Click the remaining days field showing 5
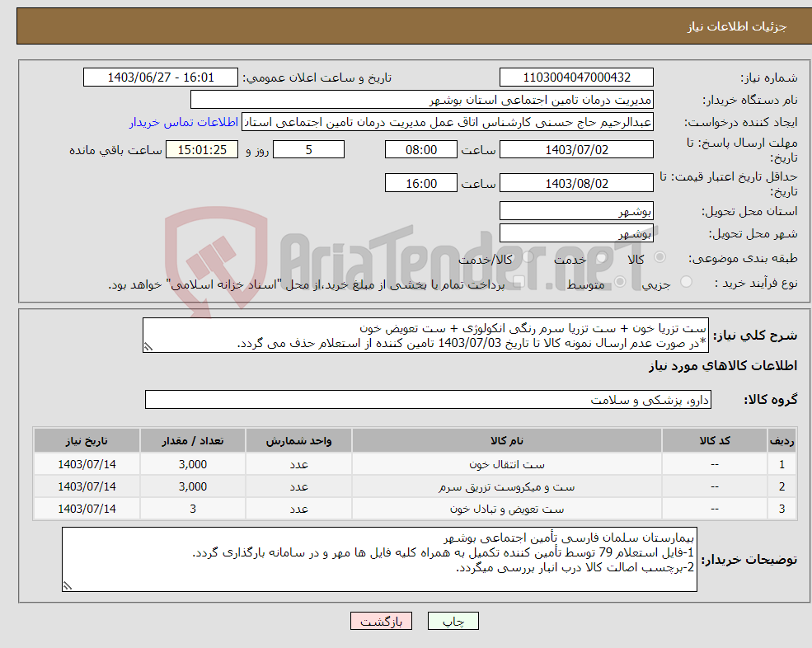The height and width of the screenshot is (648, 812). (308, 150)
